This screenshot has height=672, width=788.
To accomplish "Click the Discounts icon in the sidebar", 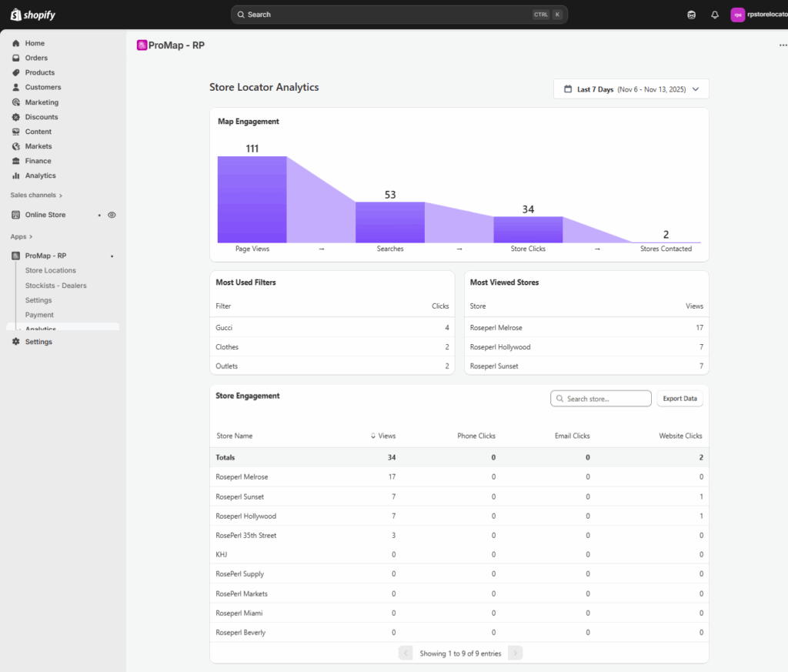I will click(16, 117).
